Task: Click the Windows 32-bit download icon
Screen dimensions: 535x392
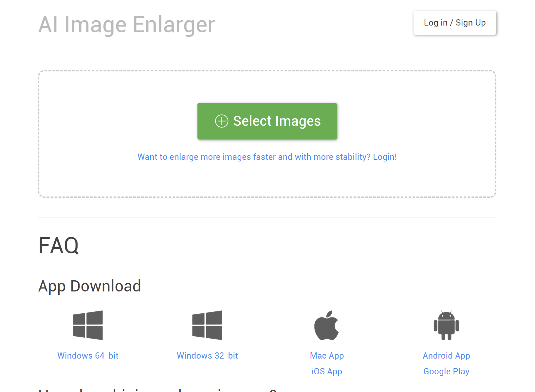Action: (x=207, y=325)
